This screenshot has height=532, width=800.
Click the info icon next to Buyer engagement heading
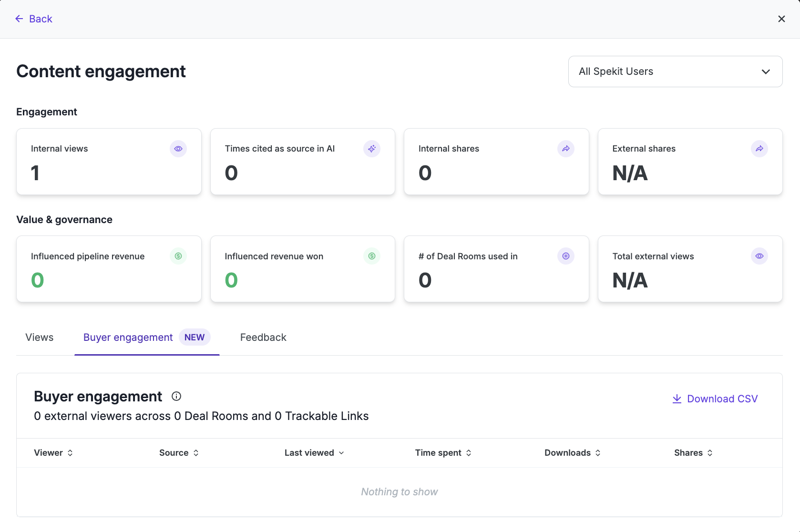(176, 396)
